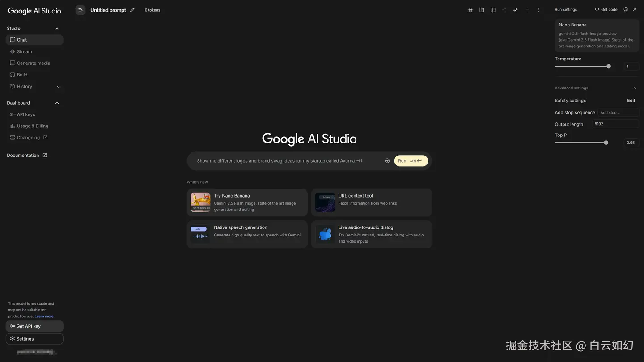Click the Get API key button
The height and width of the screenshot is (362, 644).
click(x=34, y=326)
